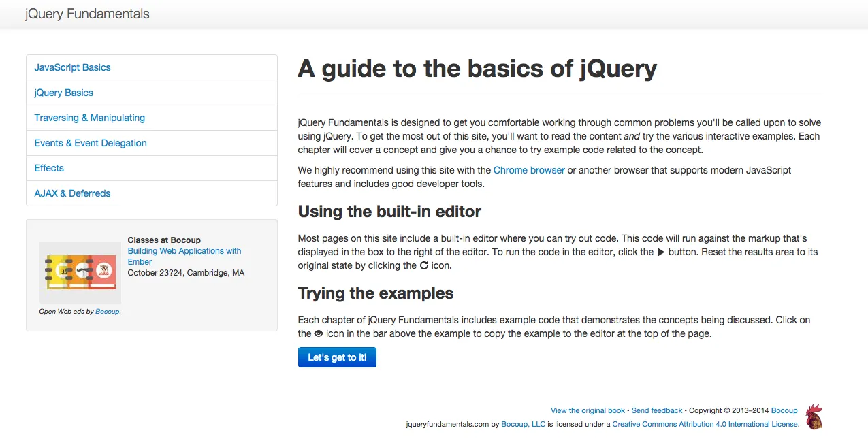Click the run triangle icon in text

pos(660,252)
